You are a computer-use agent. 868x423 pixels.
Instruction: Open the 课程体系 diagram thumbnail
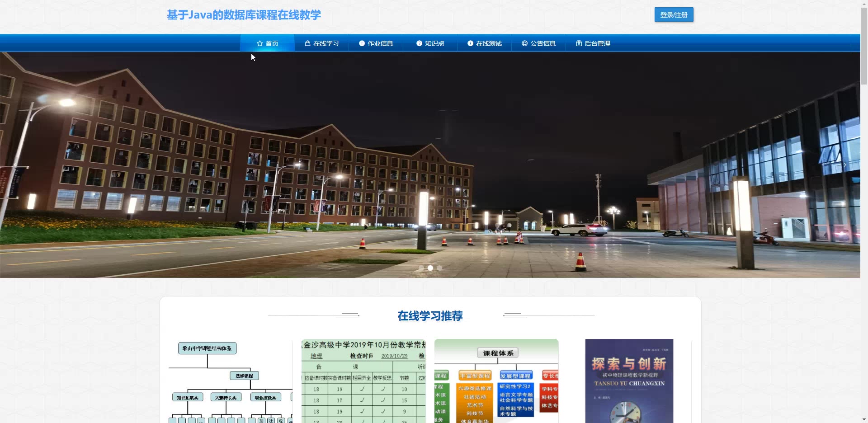[x=496, y=381]
